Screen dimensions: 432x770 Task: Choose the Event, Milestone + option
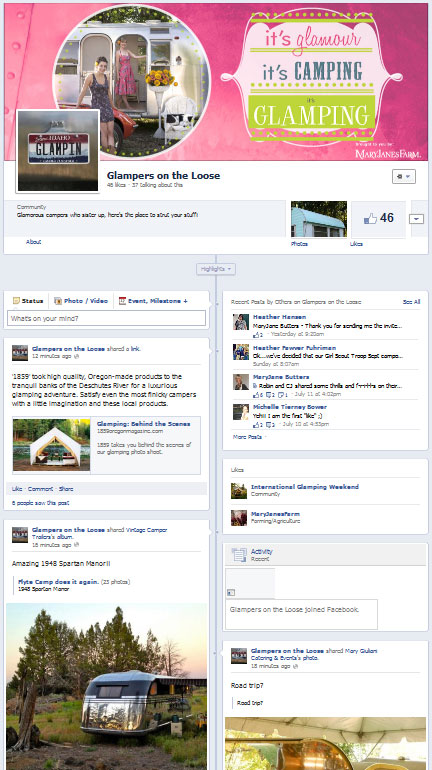[x=153, y=301]
